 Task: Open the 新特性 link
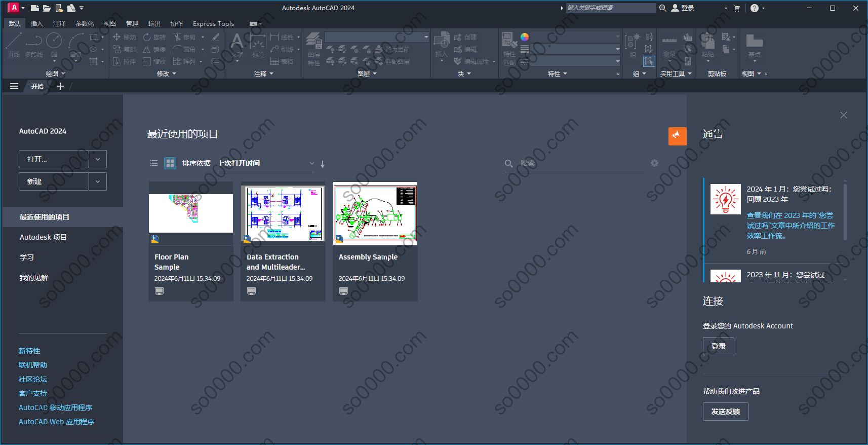pyautogui.click(x=29, y=351)
